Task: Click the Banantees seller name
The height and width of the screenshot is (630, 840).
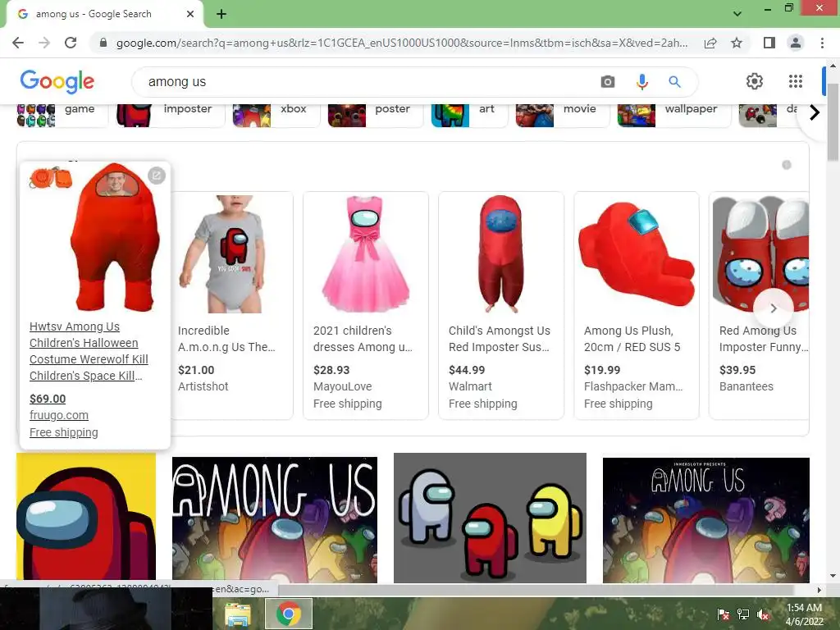Action: click(746, 387)
